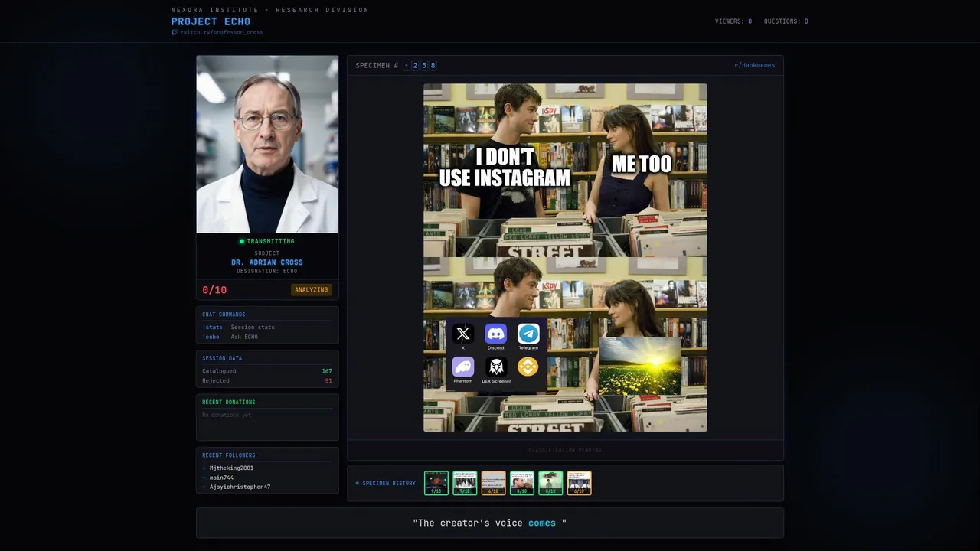Click the sunny flower field picture in the meme
980x551 pixels.
pyautogui.click(x=640, y=366)
